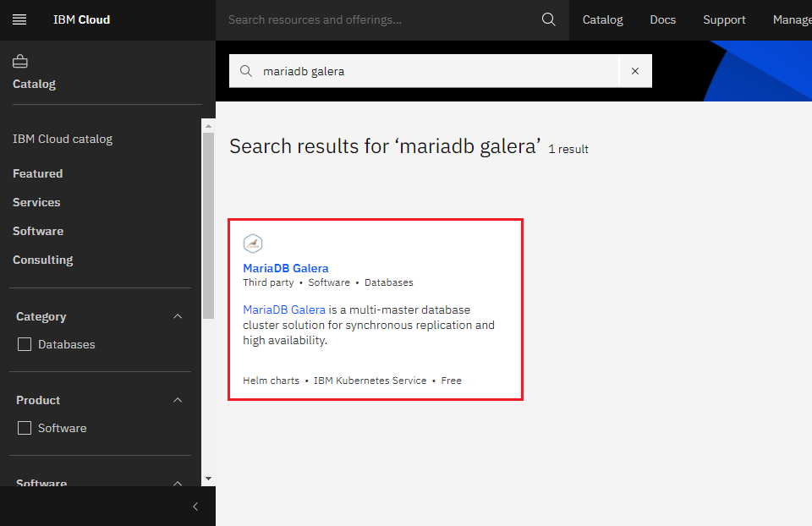Click the magnifier icon in catalog search

(246, 71)
